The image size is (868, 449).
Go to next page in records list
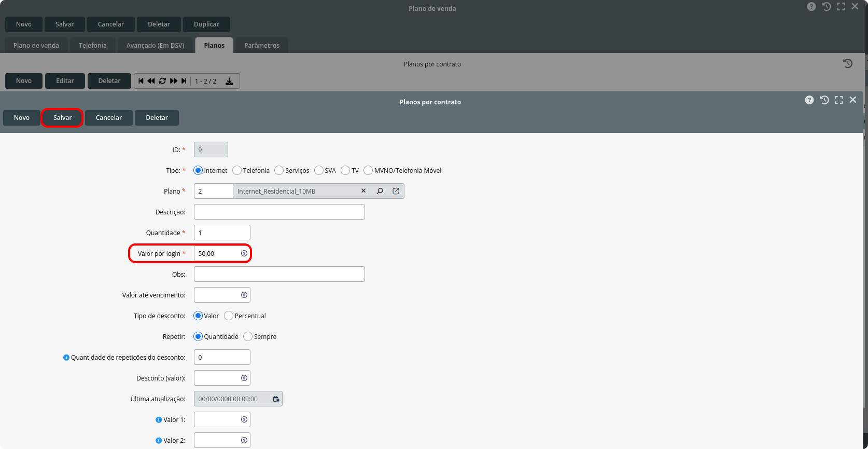174,81
